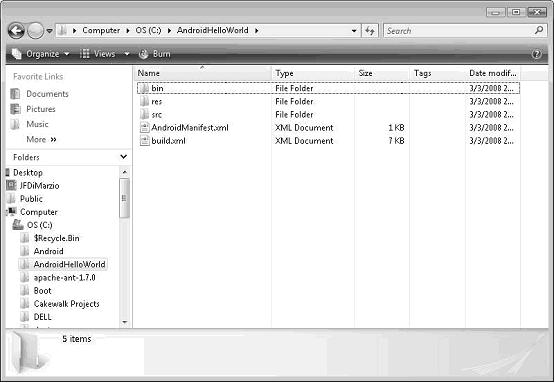The width and height of the screenshot is (555, 383).
Task: Expand More favorite links
Action: pyautogui.click(x=41, y=139)
